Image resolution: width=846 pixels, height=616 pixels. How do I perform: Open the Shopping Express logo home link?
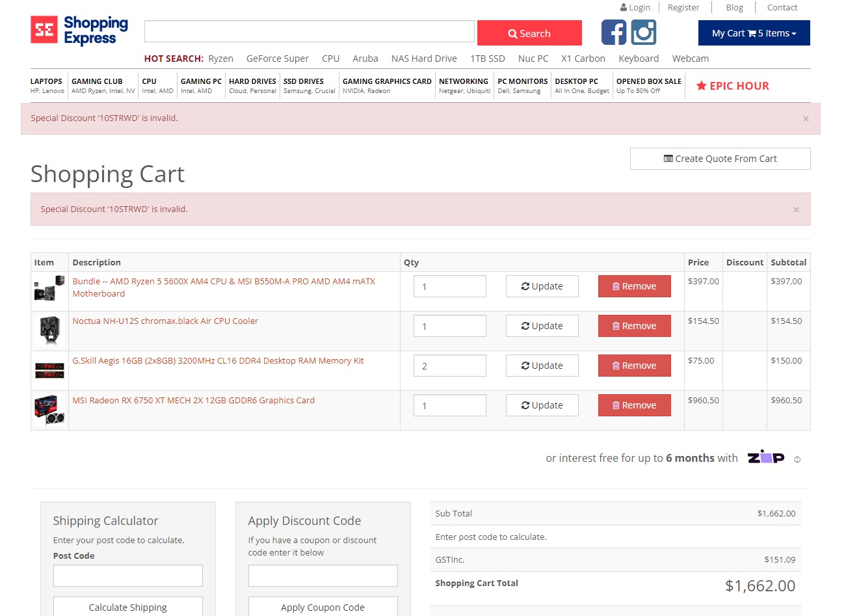pyautogui.click(x=79, y=31)
